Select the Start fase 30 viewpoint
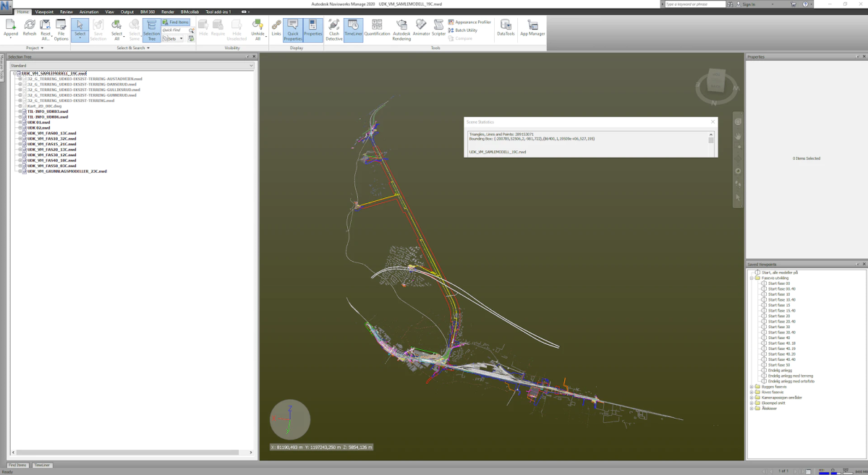This screenshot has width=868, height=475. point(778,327)
